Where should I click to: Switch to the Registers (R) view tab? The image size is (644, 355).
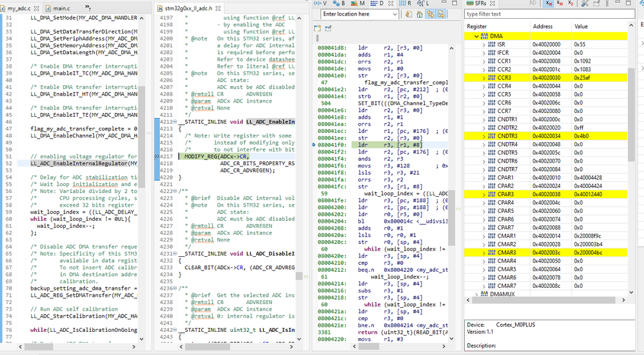(x=405, y=3)
